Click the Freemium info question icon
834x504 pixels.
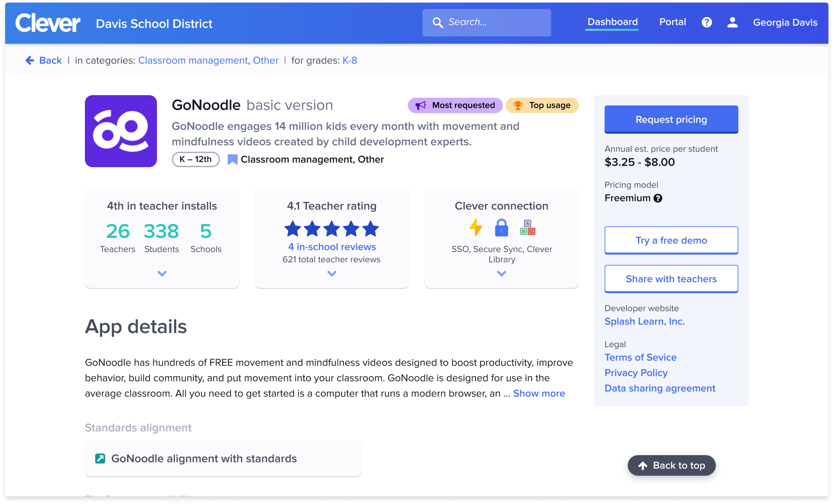(658, 198)
